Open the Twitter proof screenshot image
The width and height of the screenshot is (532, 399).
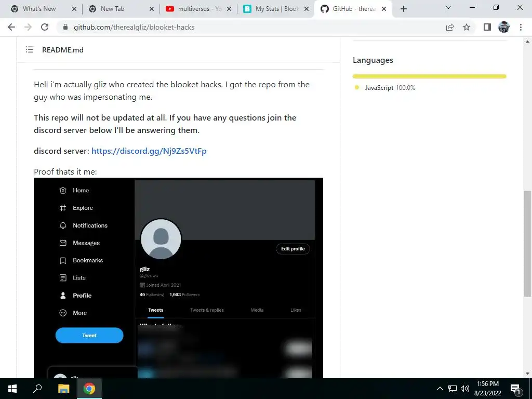179,278
